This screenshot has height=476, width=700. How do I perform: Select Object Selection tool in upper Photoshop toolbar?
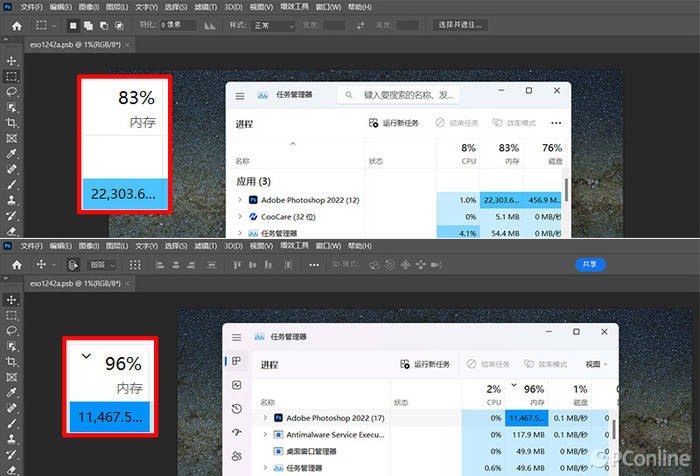pyautogui.click(x=12, y=107)
